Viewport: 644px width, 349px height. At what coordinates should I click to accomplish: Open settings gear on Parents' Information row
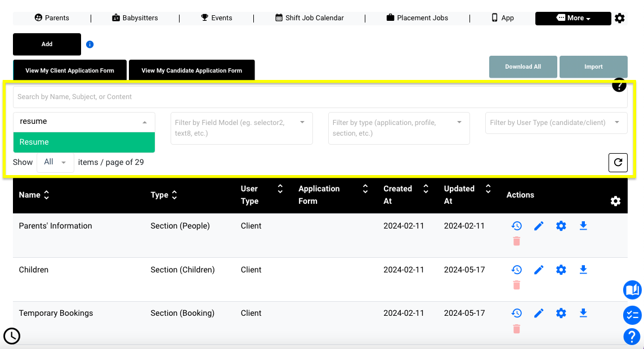click(x=561, y=225)
